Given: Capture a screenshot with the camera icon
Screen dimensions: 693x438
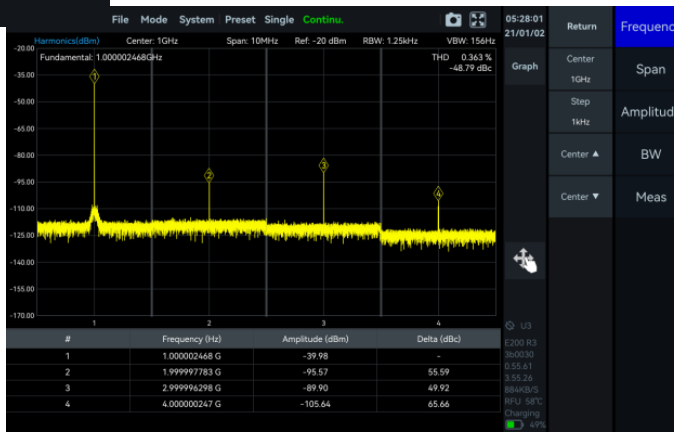Looking at the screenshot, I should (x=453, y=20).
